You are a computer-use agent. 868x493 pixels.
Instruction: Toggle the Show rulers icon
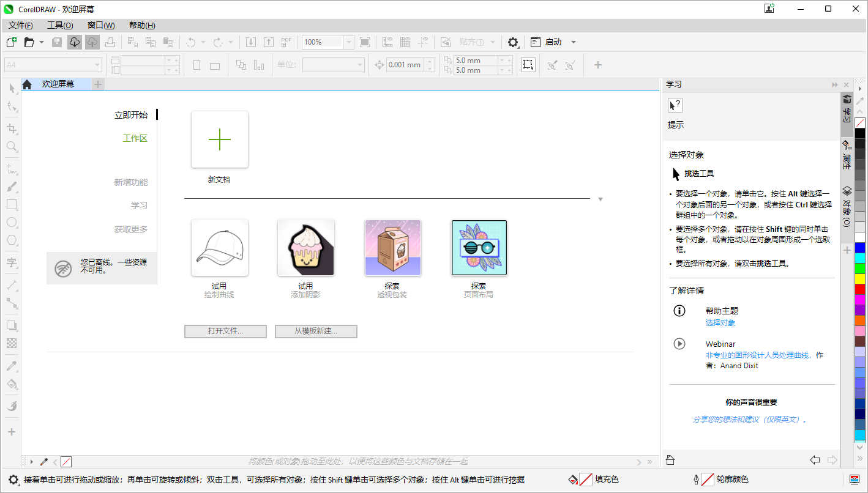[x=387, y=42]
